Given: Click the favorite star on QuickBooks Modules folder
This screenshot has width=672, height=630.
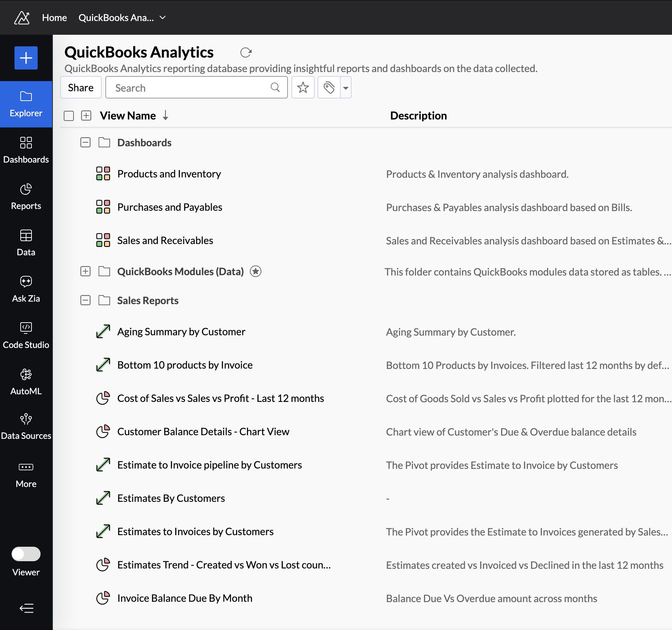Looking at the screenshot, I should [256, 271].
